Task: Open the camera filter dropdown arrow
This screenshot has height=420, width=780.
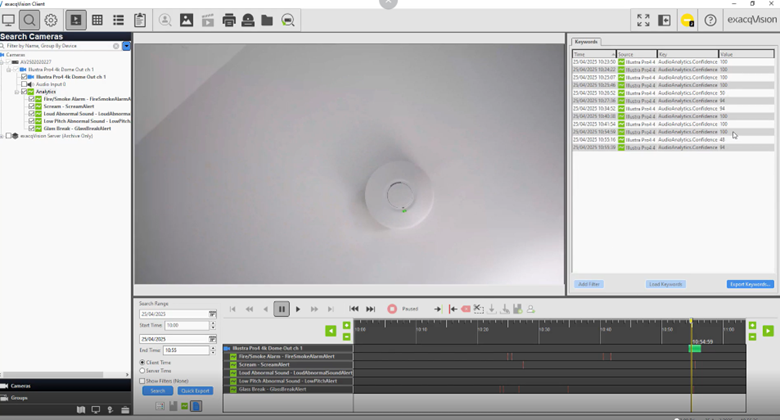Action: (x=127, y=46)
